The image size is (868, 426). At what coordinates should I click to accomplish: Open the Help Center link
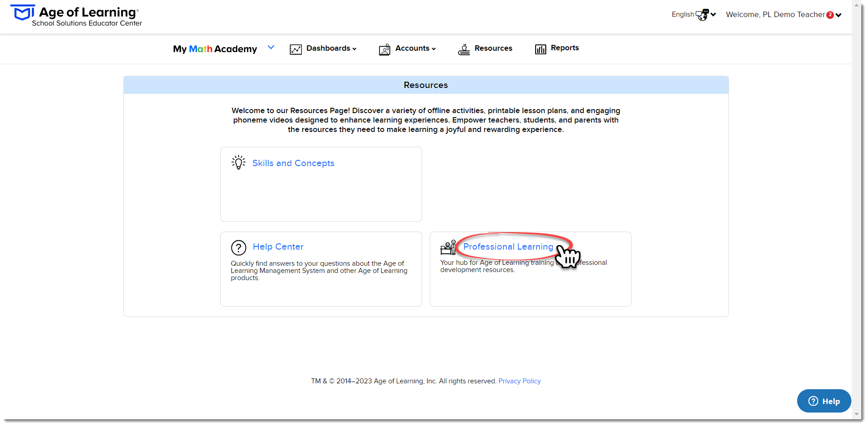pos(278,247)
